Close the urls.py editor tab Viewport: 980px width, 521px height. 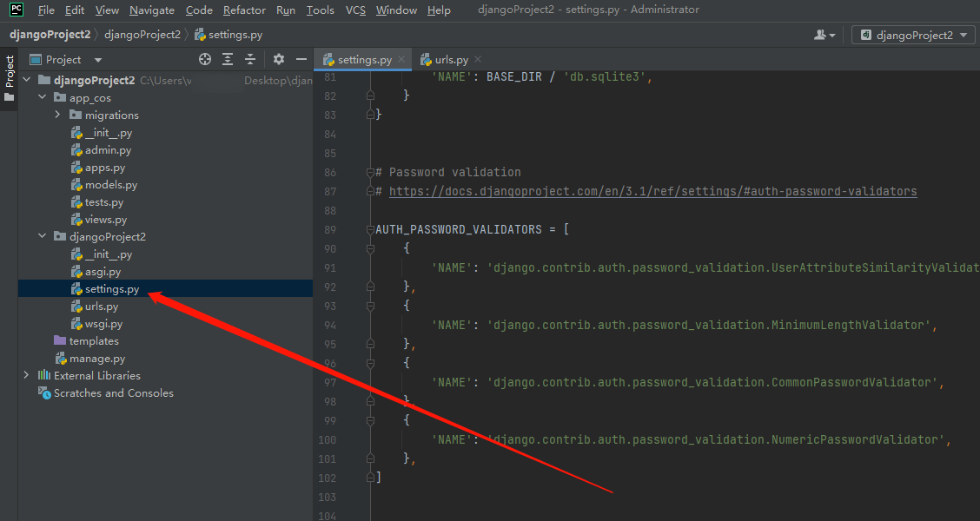479,59
